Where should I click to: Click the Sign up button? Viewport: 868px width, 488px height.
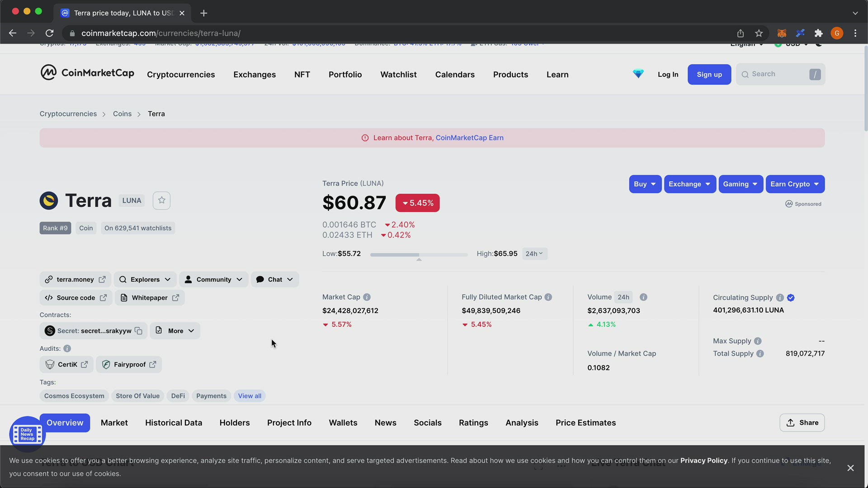709,75
